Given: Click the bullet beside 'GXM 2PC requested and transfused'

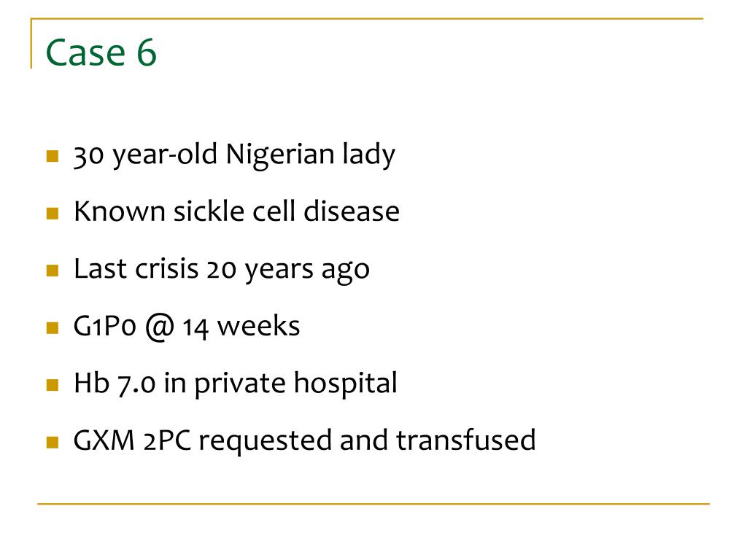Looking at the screenshot, I should pyautogui.click(x=53, y=443).
